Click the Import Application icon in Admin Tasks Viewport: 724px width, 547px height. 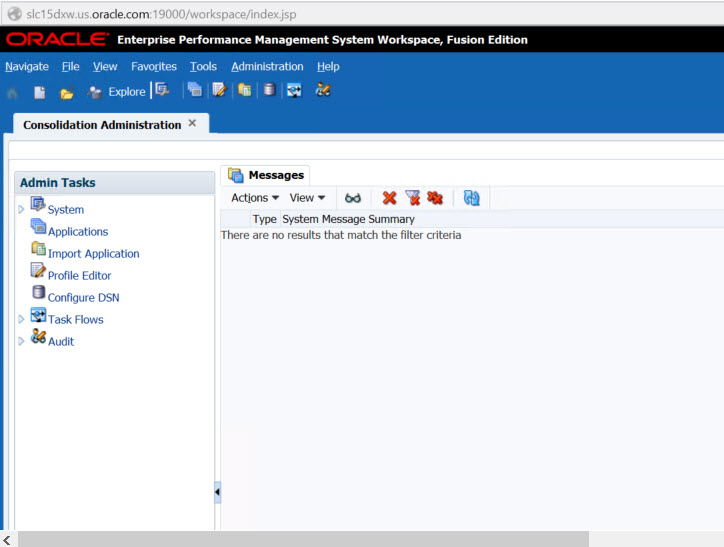(x=38, y=248)
